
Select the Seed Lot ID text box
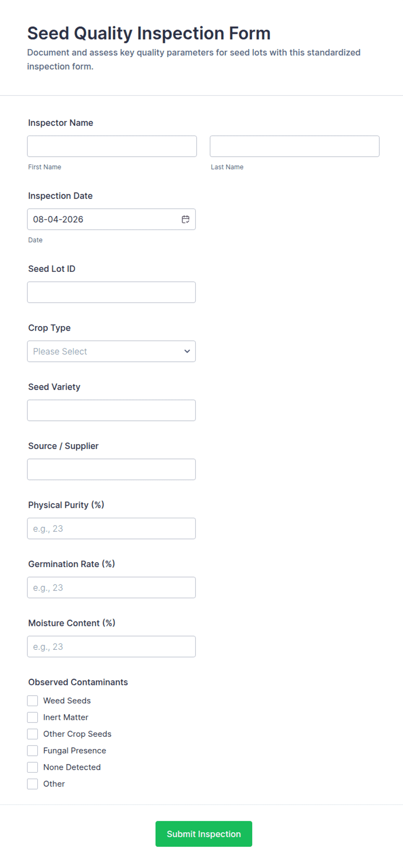pos(111,292)
